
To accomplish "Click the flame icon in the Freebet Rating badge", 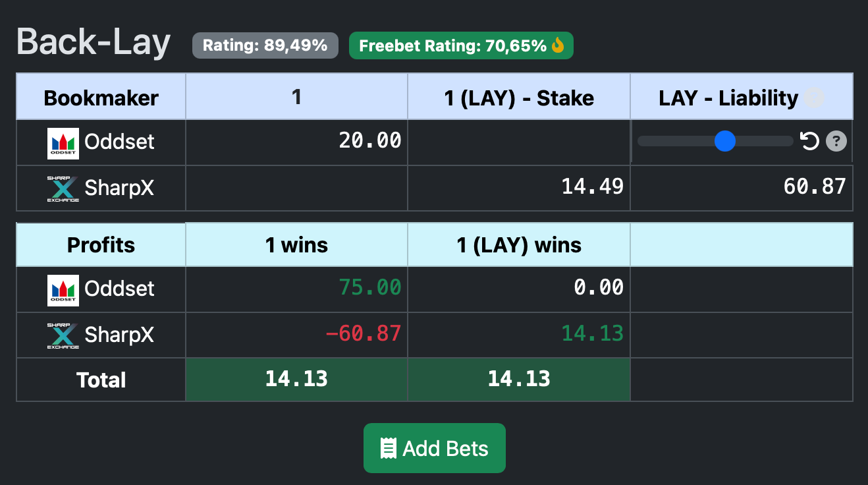I will coord(558,45).
